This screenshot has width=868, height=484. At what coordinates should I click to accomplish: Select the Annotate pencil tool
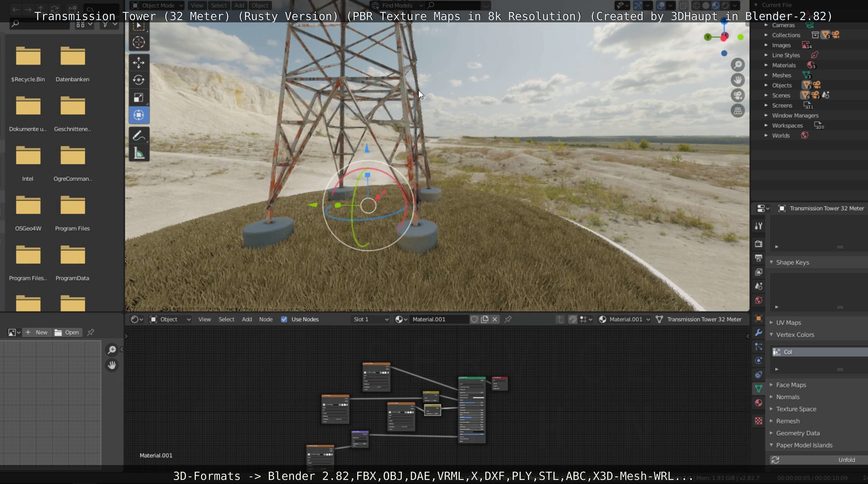[139, 136]
